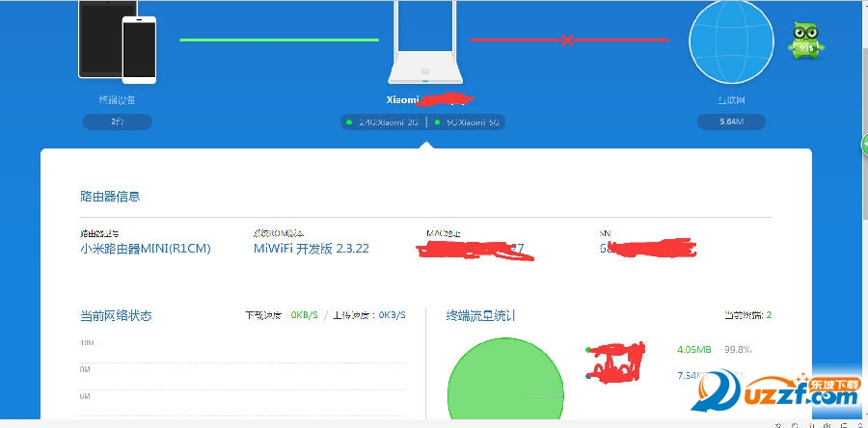Image resolution: width=868 pixels, height=428 pixels.
Task: Click the 路由器信息 section heading
Action: coord(110,197)
